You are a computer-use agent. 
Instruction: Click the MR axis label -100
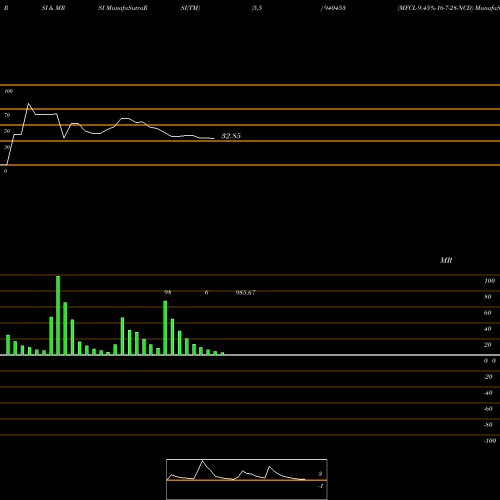[490, 441]
